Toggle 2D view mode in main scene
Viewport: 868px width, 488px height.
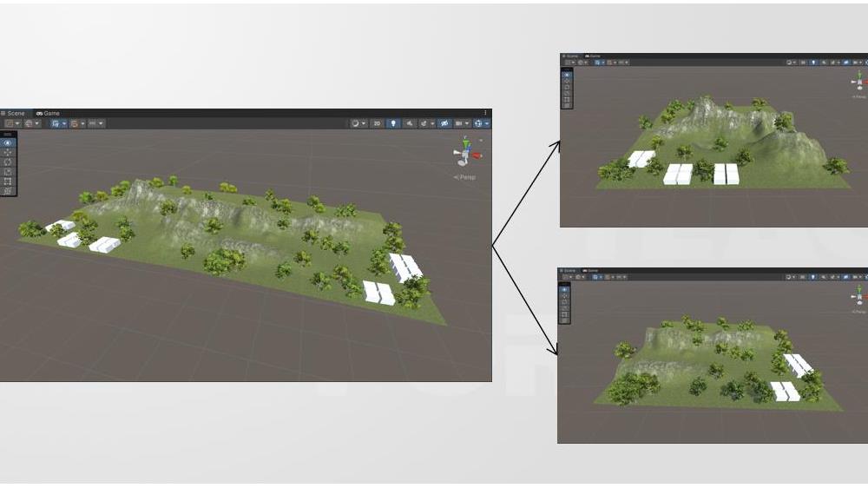click(x=377, y=123)
